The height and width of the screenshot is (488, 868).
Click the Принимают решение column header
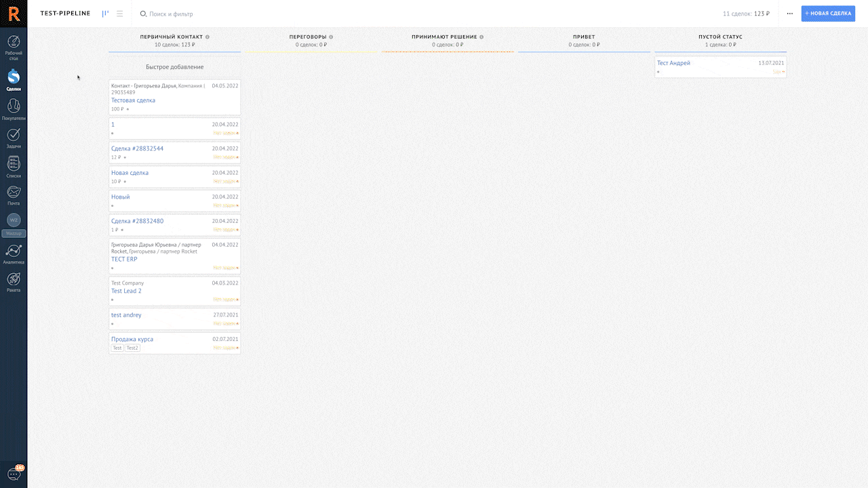pos(444,37)
